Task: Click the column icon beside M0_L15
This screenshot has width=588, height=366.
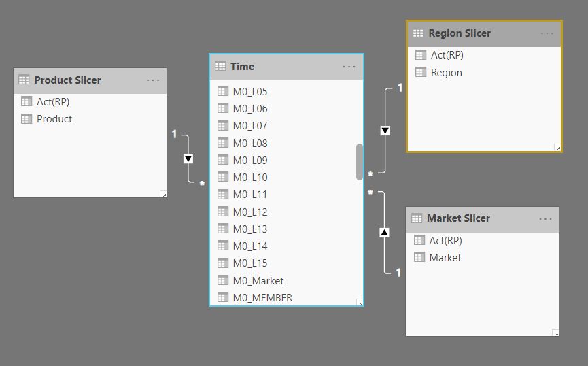Action: tap(223, 263)
